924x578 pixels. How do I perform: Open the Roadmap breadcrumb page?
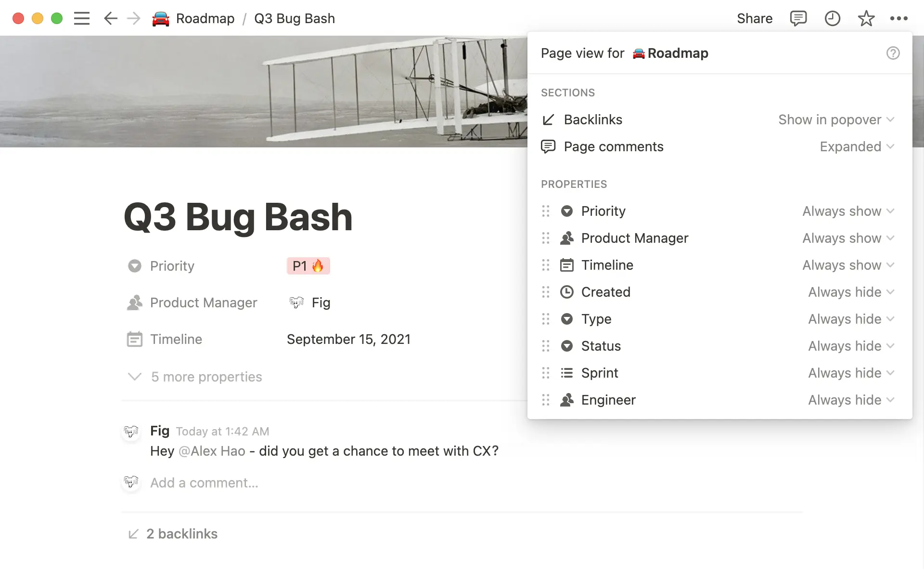pos(205,18)
